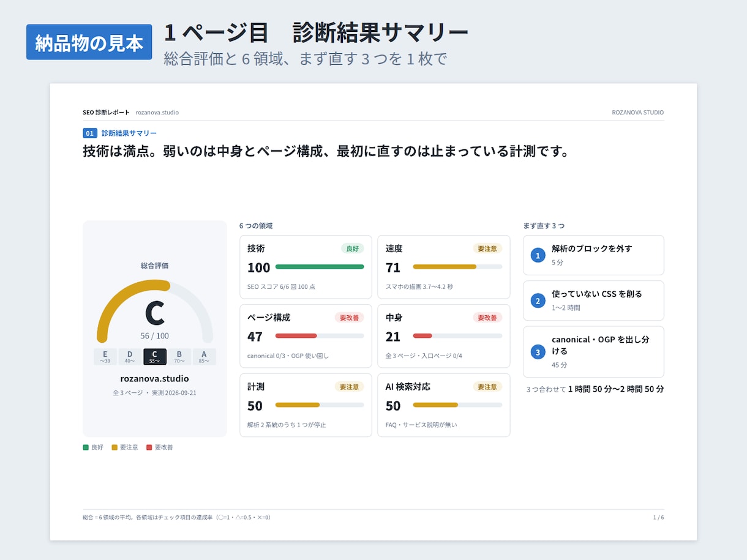The height and width of the screenshot is (560, 747).
Task: Click the 01 section number badge
Action: 90,133
